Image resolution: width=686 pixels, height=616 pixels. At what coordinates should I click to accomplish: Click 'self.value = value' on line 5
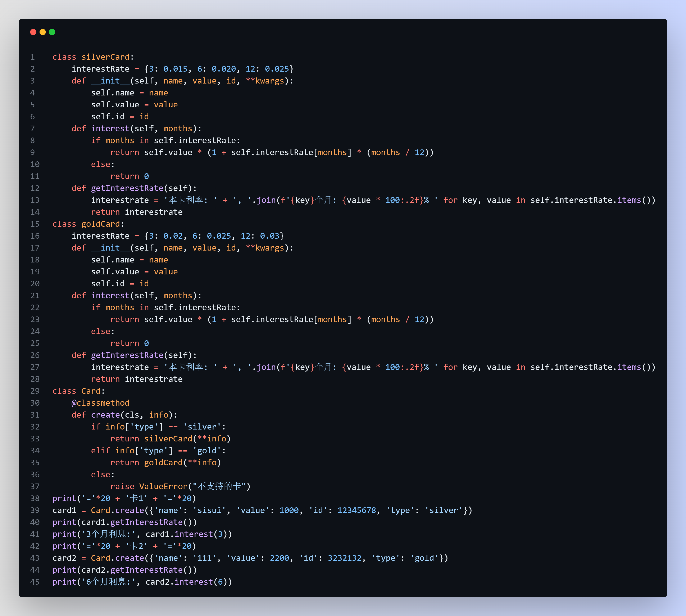[134, 105]
